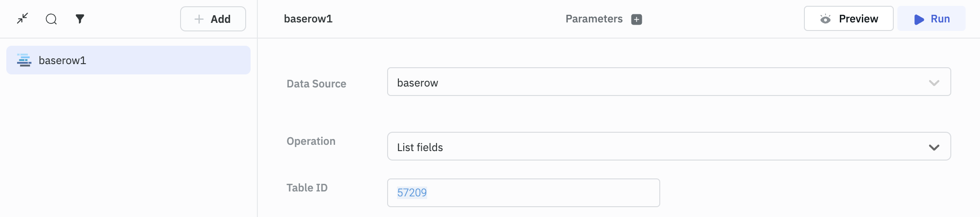Click the play triangle icon in Run

pos(919,19)
